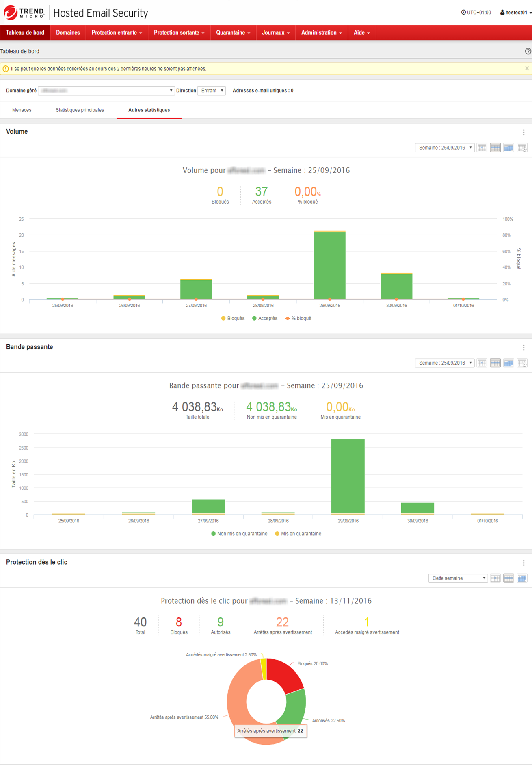
Task: Open the Cette semaine period dropdown
Action: tap(458, 578)
